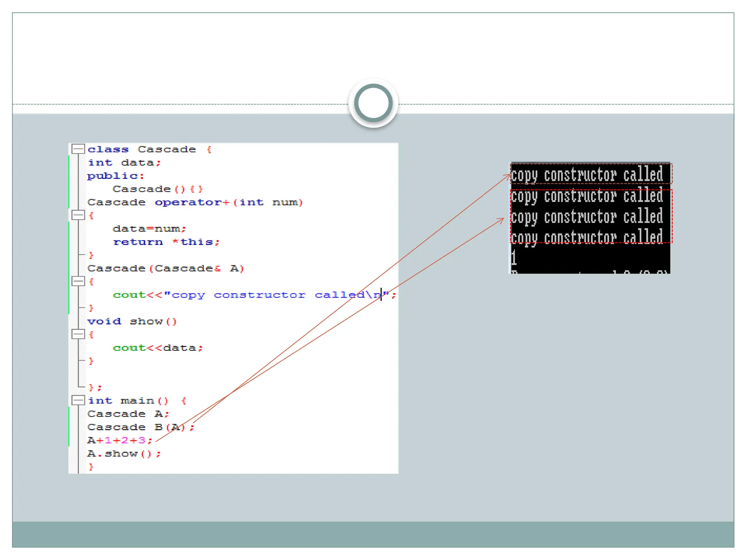Collapse the class Cascade fold marker

point(78,149)
